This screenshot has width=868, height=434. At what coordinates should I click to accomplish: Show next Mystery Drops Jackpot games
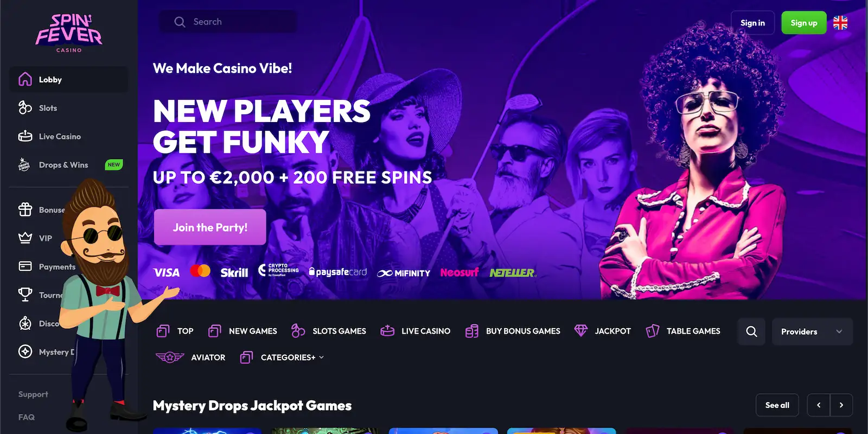[x=841, y=405]
